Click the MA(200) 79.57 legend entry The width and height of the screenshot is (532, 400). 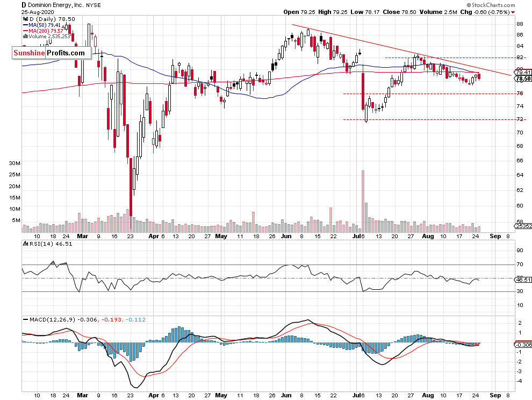[x=46, y=31]
